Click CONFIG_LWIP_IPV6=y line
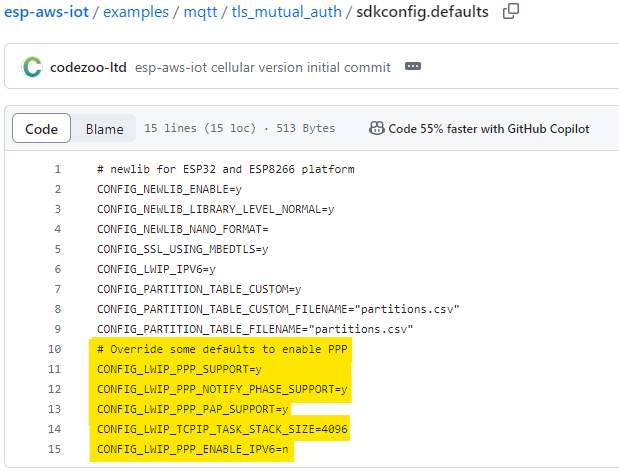The width and height of the screenshot is (619, 471). point(156,269)
